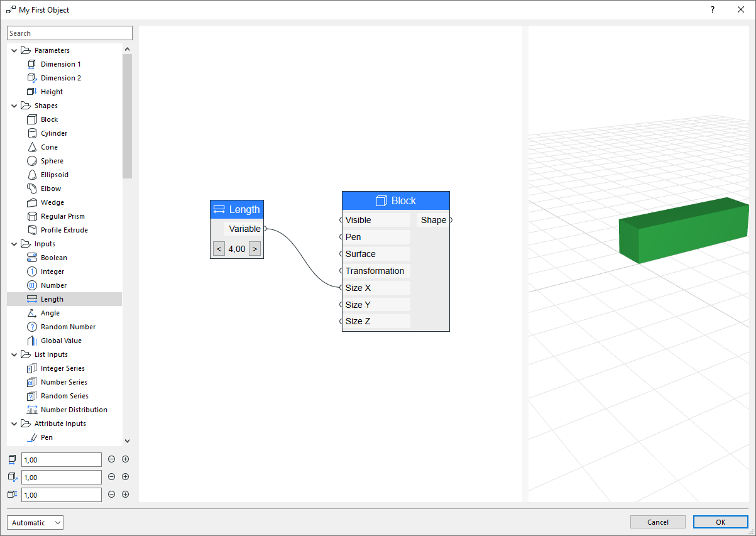Choose the Angle input icon
This screenshot has height=536, width=756.
[32, 313]
